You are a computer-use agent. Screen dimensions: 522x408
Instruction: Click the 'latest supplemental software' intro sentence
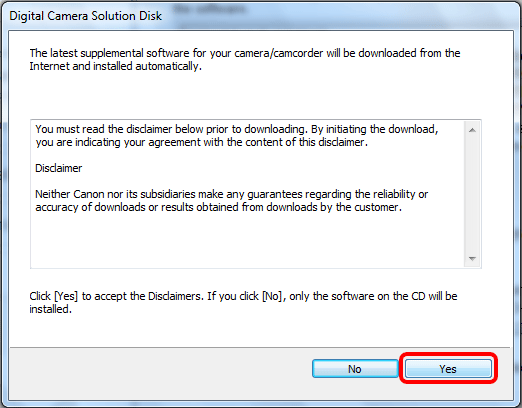pyautogui.click(x=245, y=59)
